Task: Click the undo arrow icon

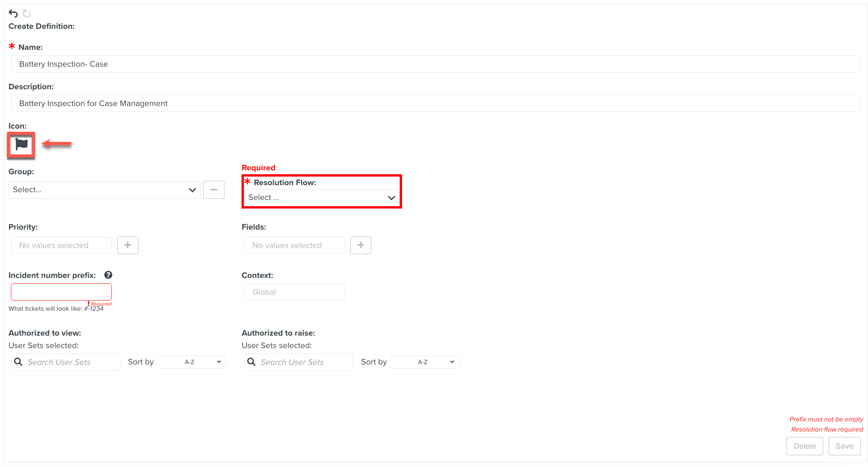Action: (13, 14)
